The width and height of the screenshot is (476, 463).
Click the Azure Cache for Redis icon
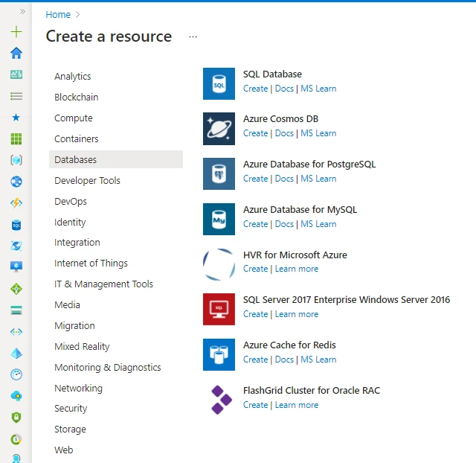(x=219, y=355)
